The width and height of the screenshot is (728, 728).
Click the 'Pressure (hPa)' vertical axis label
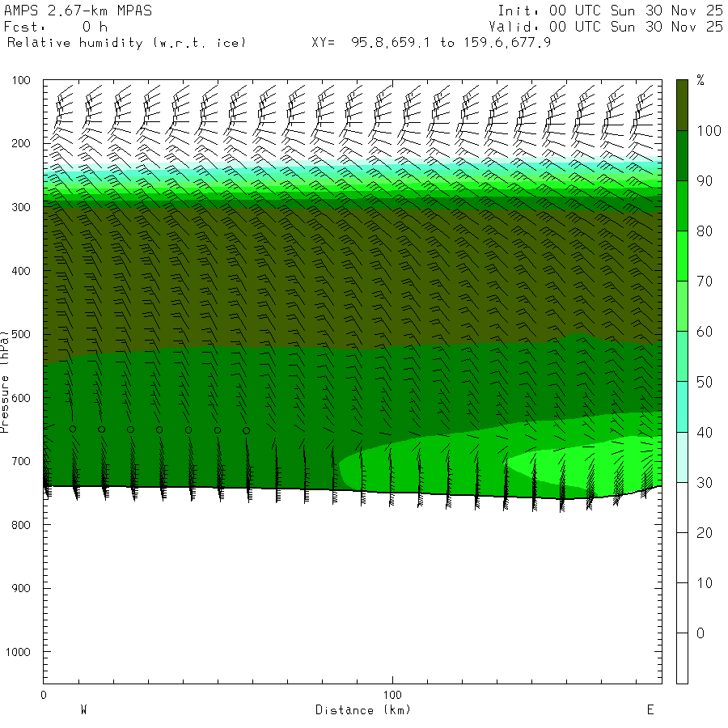pyautogui.click(x=5, y=380)
